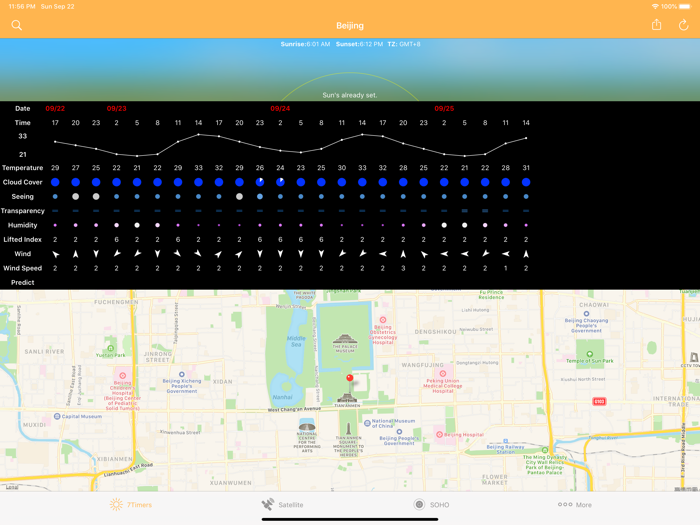Tap the Lifted Index row label
This screenshot has height=525, width=700.
[22, 239]
